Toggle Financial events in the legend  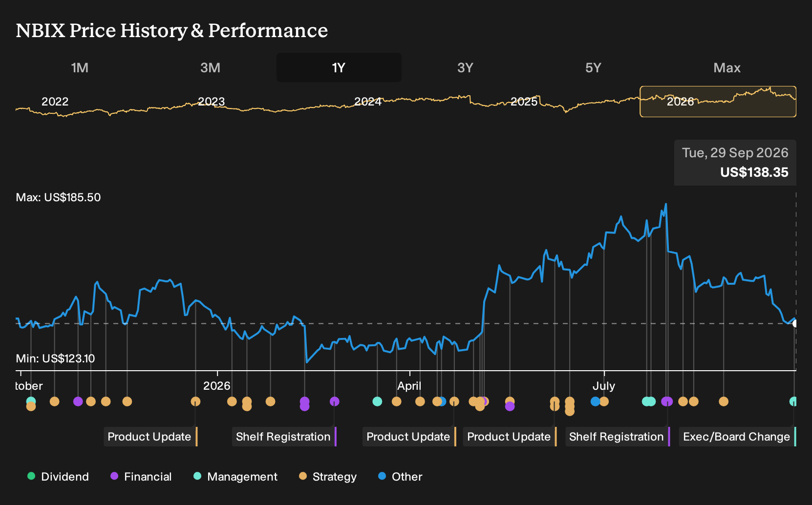(x=141, y=477)
